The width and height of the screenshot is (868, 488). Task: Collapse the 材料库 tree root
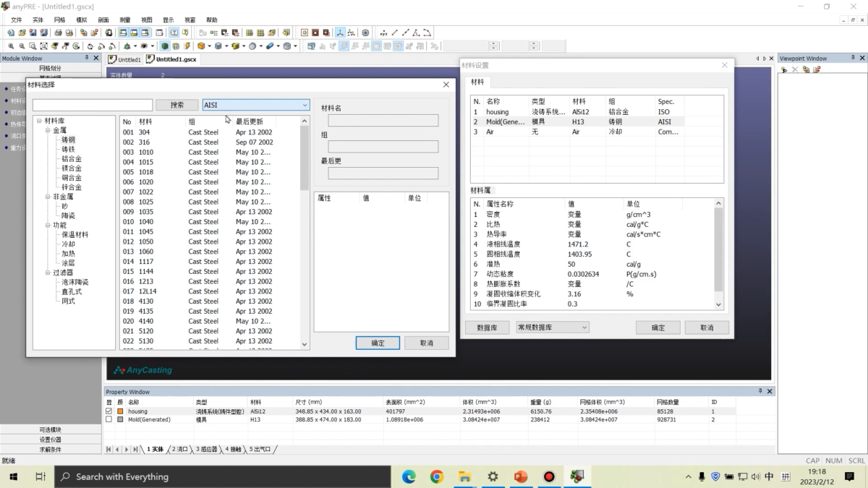click(x=39, y=121)
